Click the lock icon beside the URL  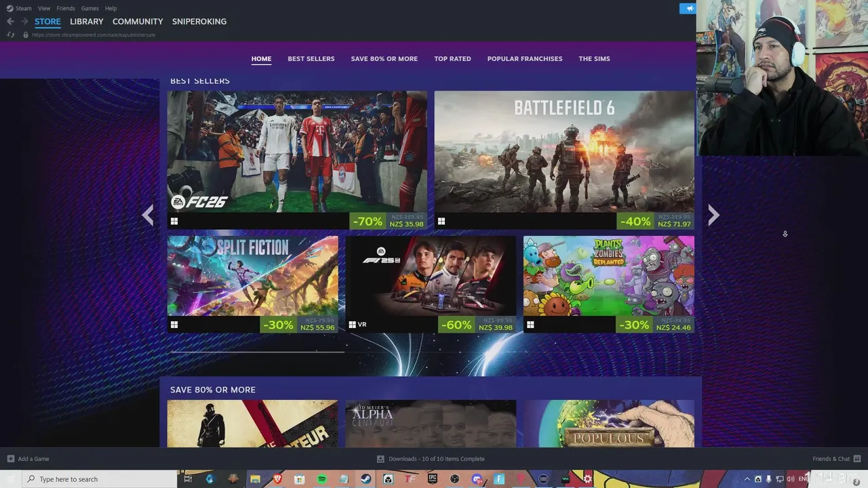click(x=26, y=35)
